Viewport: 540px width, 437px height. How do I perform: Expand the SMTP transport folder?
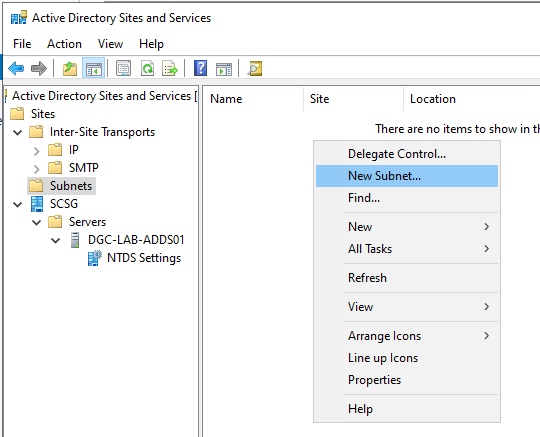(37, 168)
